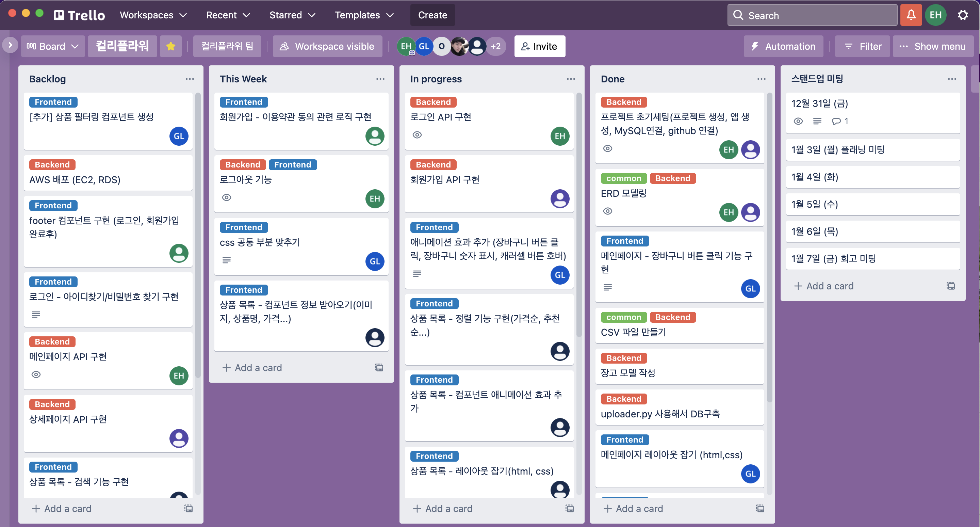Viewport: 980px width, 527px height.
Task: Click the card template icon beside This Week's Add a card
Action: tap(378, 367)
